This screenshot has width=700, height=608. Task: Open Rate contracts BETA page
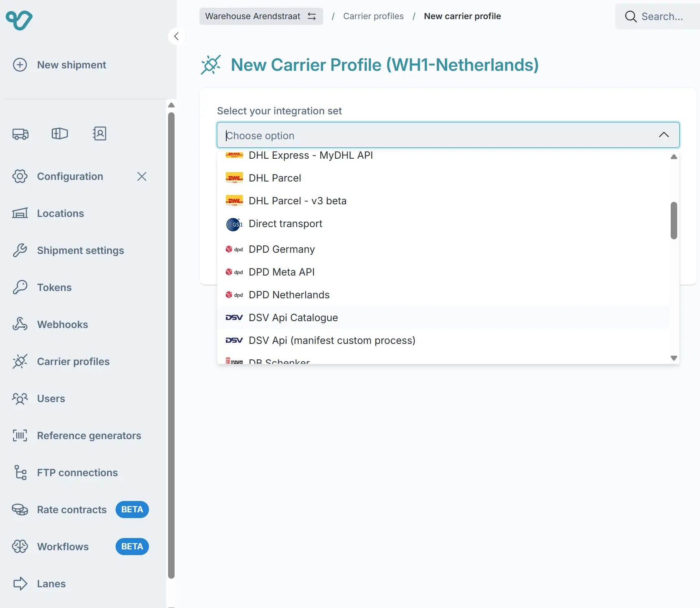(80, 510)
